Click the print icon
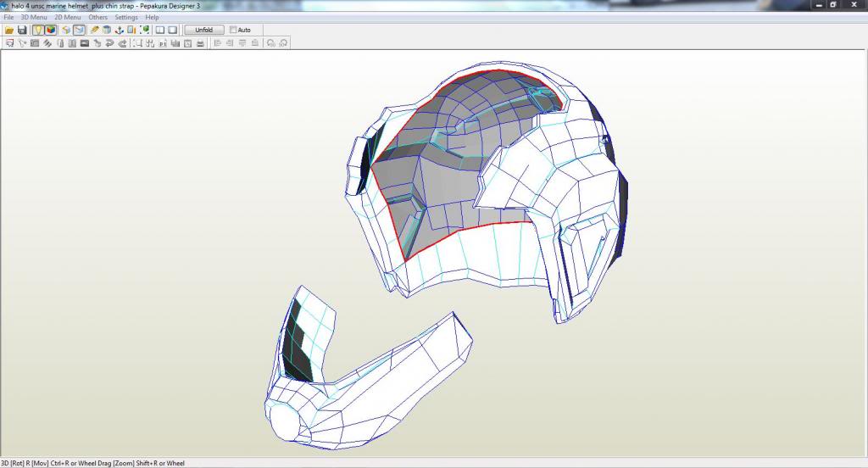 click(x=200, y=43)
